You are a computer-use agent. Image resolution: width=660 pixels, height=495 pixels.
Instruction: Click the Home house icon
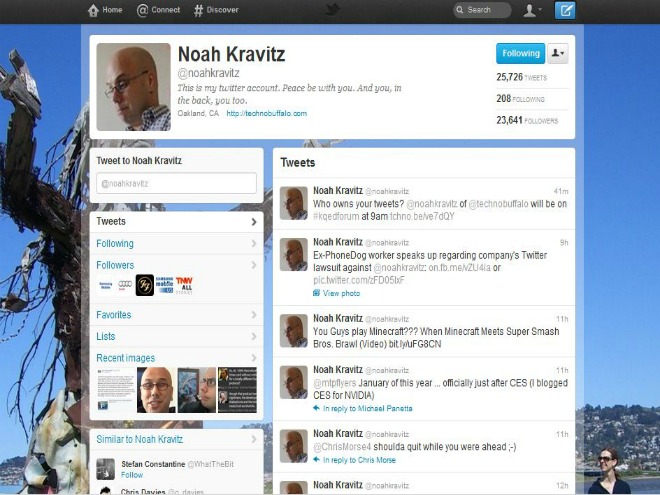coord(93,11)
